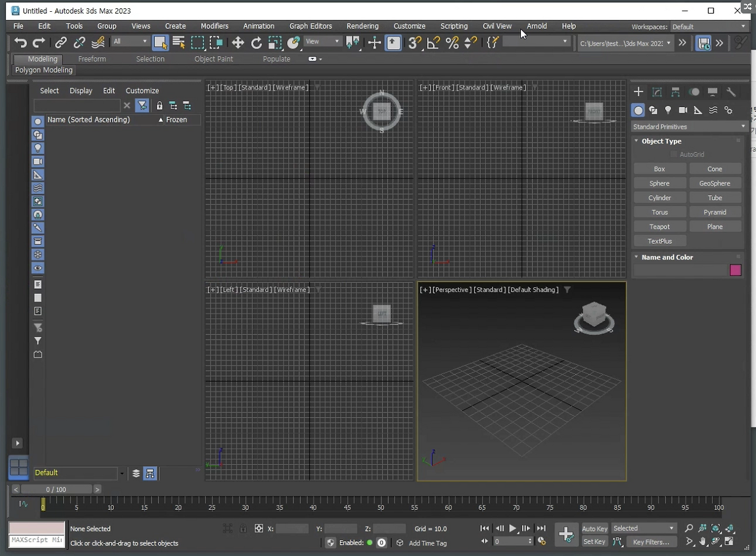Check the AutoGrid checkbox
The width and height of the screenshot is (756, 556).
tap(674, 154)
